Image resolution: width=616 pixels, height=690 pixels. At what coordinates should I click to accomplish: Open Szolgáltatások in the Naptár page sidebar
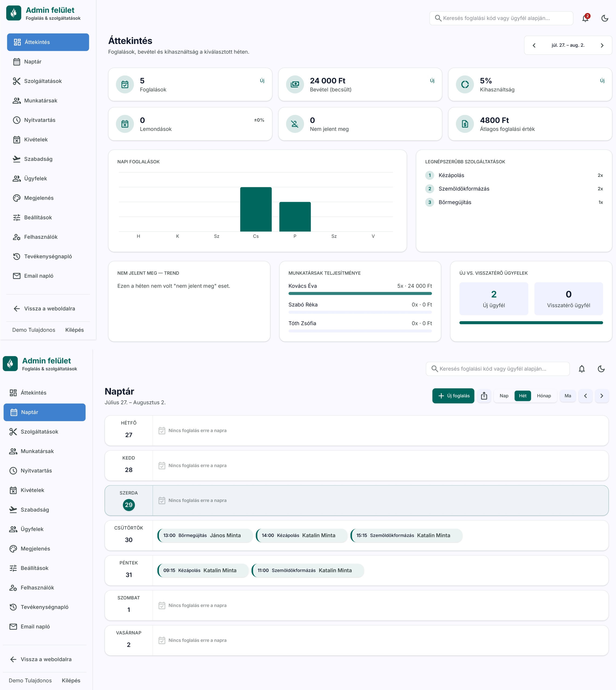tap(45, 432)
